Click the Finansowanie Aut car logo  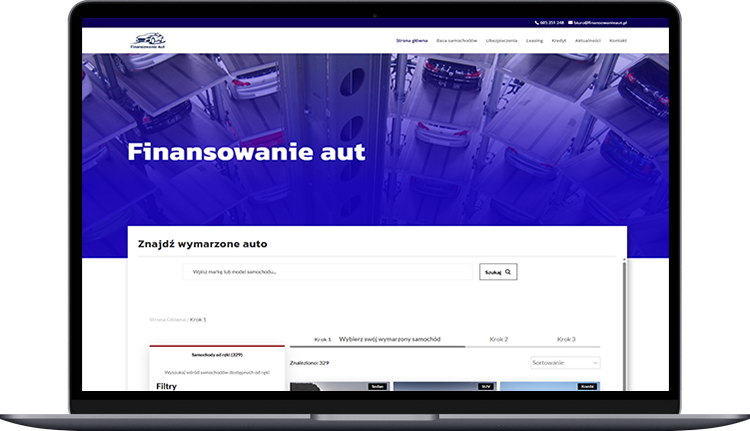[x=148, y=41]
